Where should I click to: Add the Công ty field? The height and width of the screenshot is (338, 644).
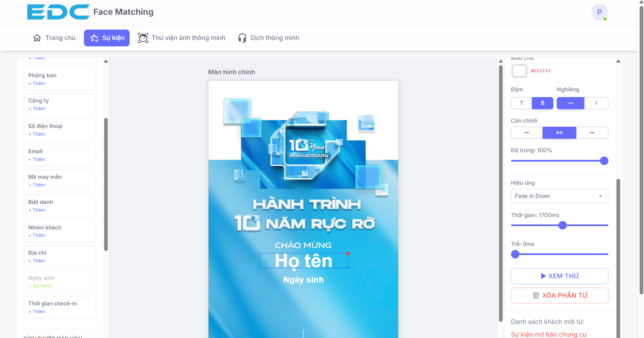point(60,104)
